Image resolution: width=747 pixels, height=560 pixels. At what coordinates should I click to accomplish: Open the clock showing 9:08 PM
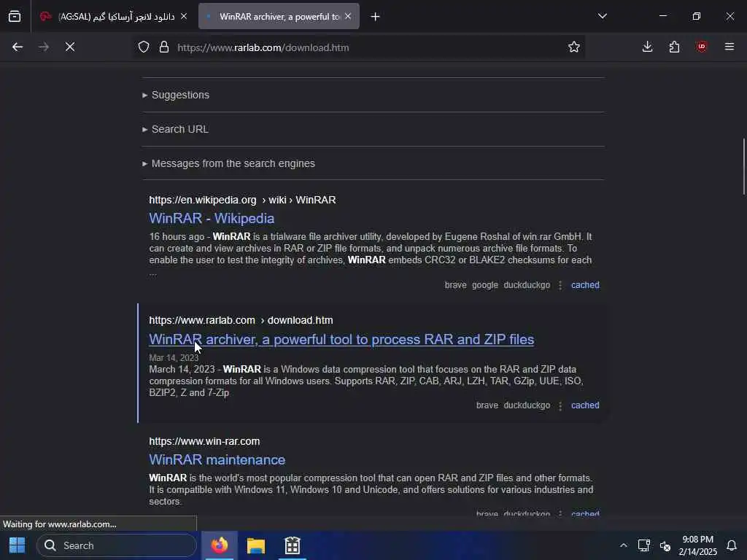[x=697, y=545]
